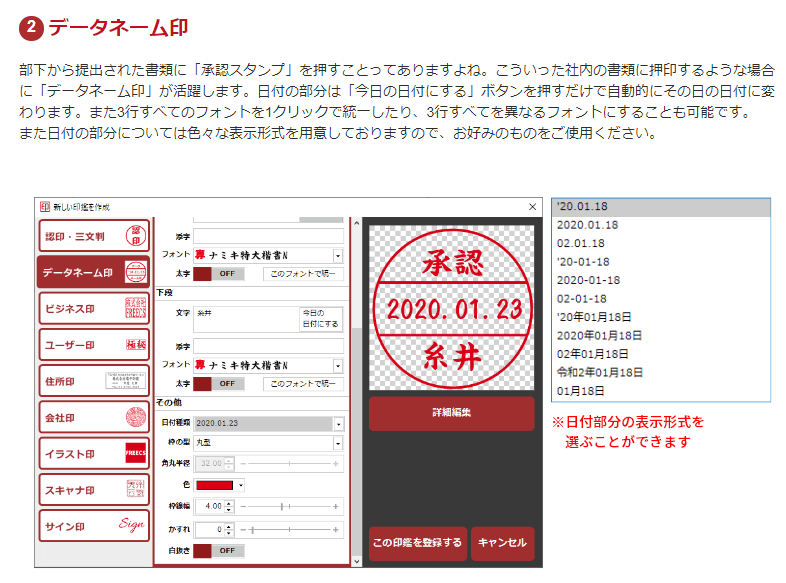This screenshot has width=786, height=583.
Task: Toggle upper 太字 bold switch above 下段
Action: [x=218, y=273]
